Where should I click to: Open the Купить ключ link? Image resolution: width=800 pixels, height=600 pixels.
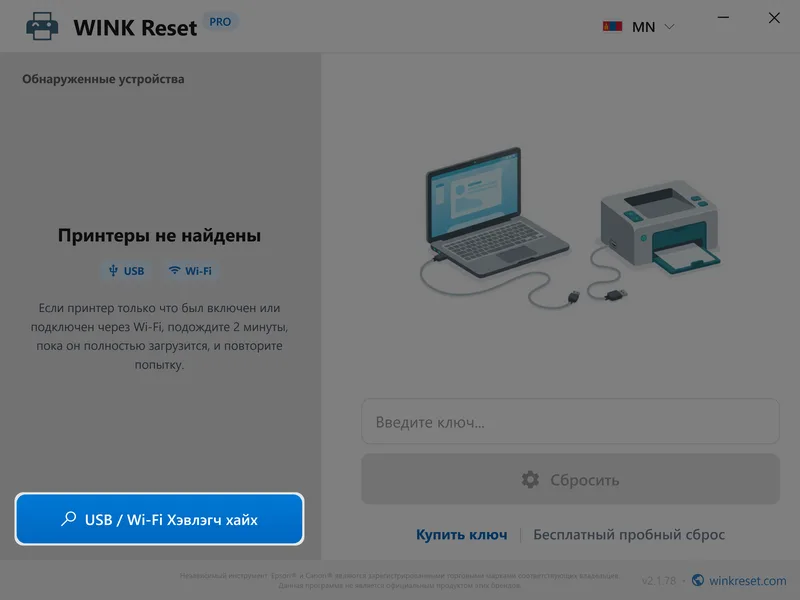[462, 535]
